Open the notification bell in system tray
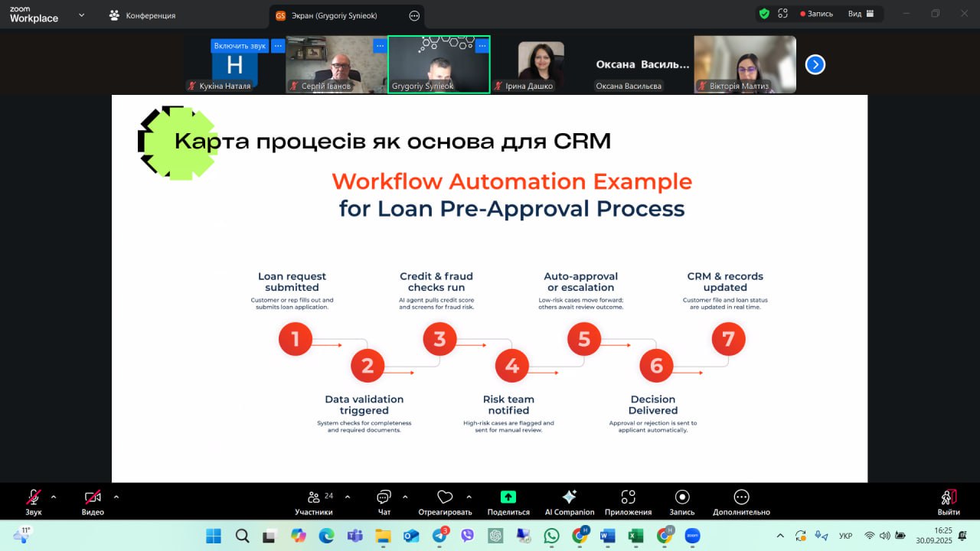 coord(962,536)
